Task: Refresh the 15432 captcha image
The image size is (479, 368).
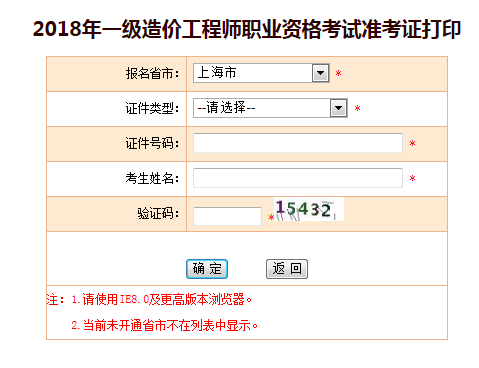Action: (309, 209)
